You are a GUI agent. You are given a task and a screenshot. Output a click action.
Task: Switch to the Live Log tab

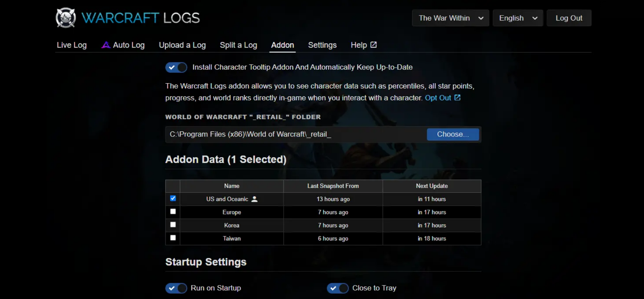(72, 45)
